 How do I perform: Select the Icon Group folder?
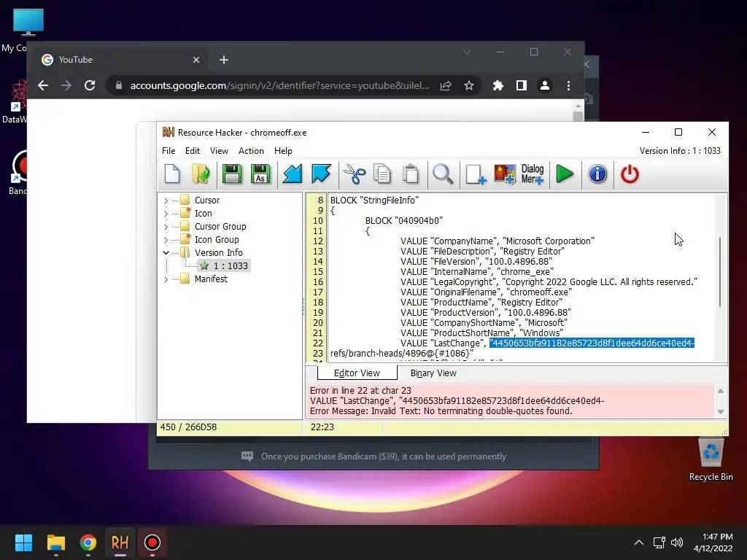tap(217, 239)
